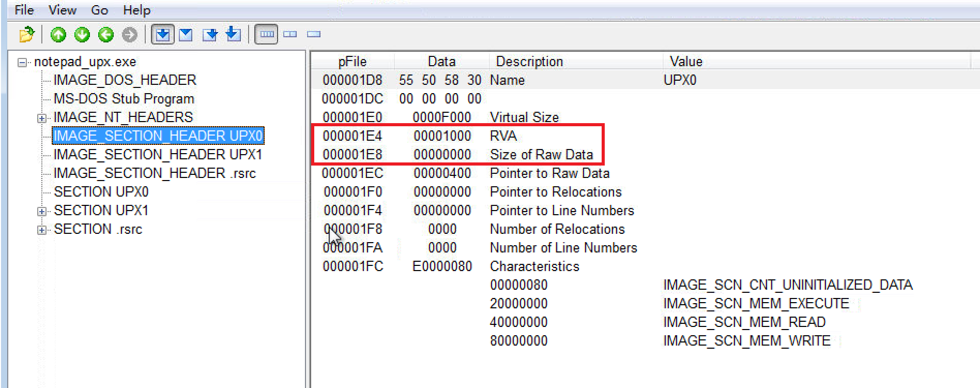Expand the SECTION UPX1 tree node
Screen dimensions: 980x388
(42, 212)
